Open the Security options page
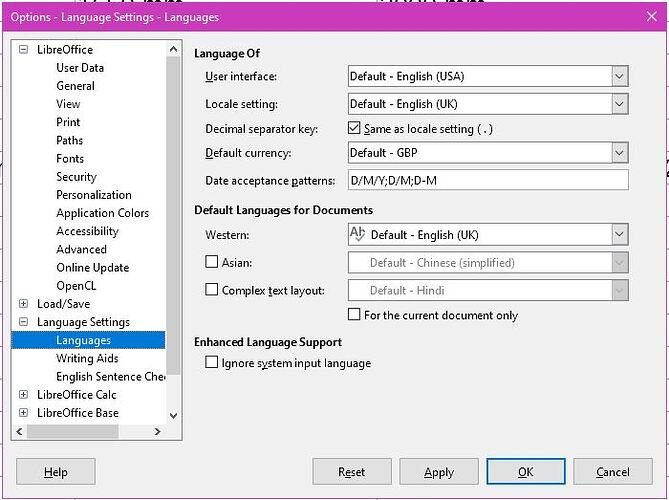Screen dimensions: 669x500 tap(76, 177)
